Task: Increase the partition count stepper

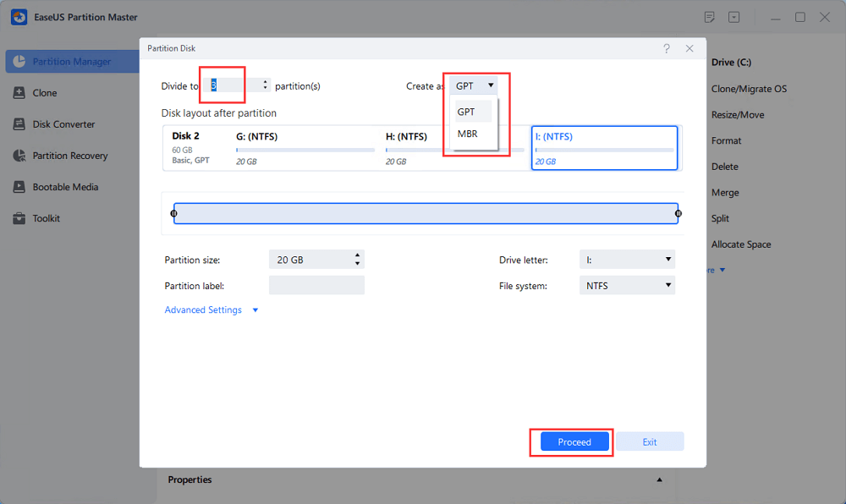Action: click(265, 83)
